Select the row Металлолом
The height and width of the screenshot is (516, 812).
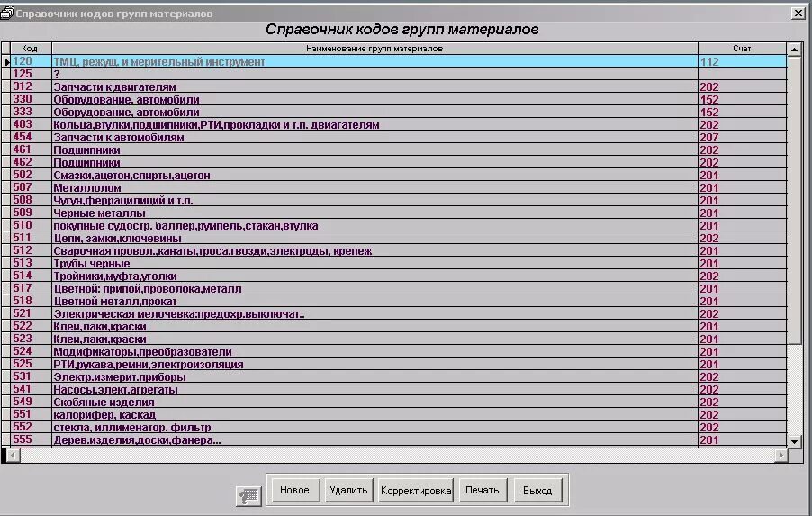click(x=398, y=187)
